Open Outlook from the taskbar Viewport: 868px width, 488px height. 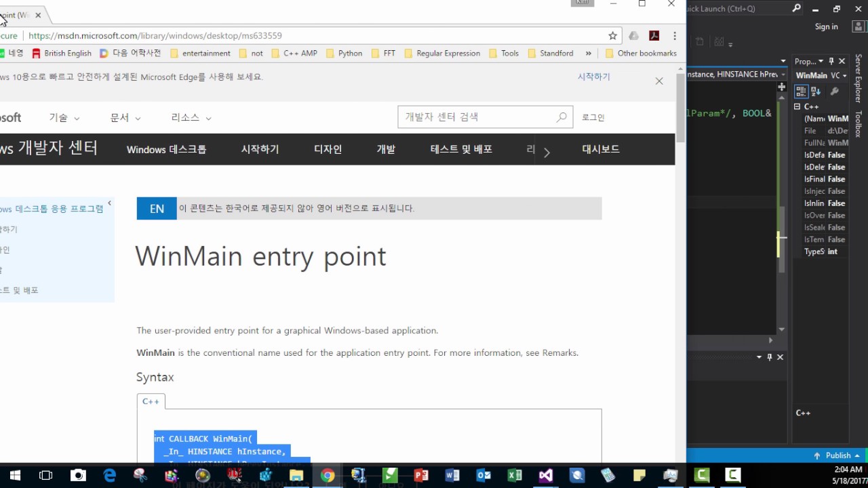[484, 475]
